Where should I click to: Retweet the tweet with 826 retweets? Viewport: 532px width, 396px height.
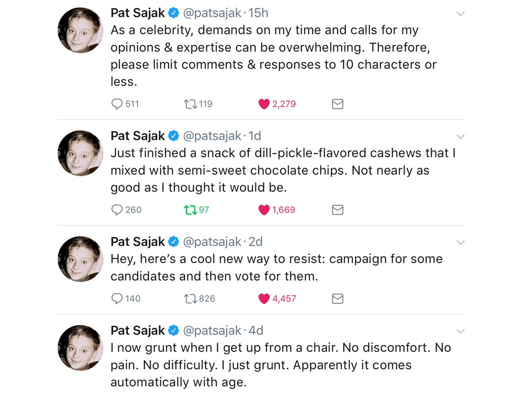[190, 298]
